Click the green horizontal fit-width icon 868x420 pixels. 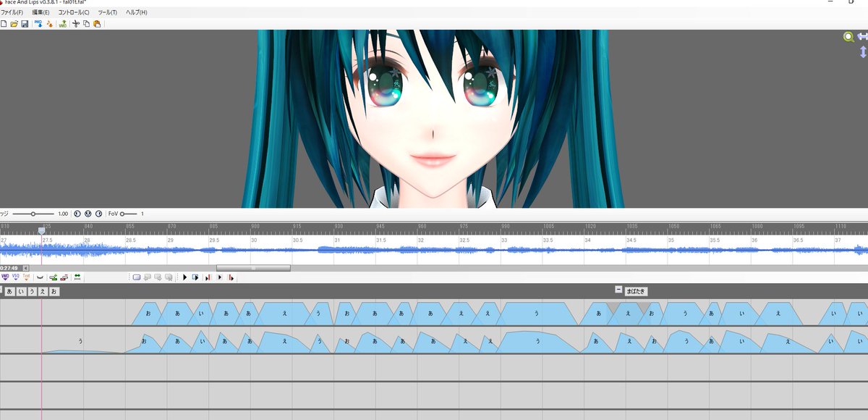tap(77, 277)
